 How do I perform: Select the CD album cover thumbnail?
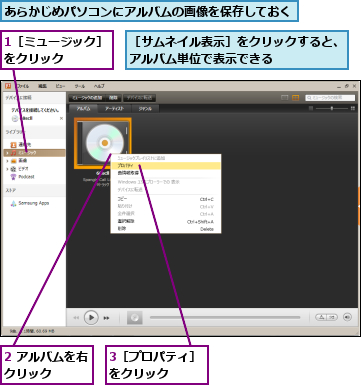pyautogui.click(x=103, y=143)
